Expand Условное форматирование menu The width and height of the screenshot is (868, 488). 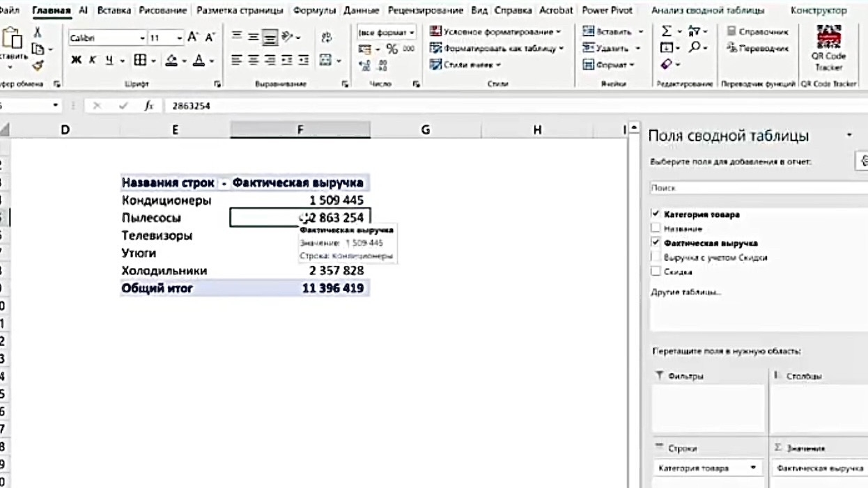pyautogui.click(x=495, y=32)
